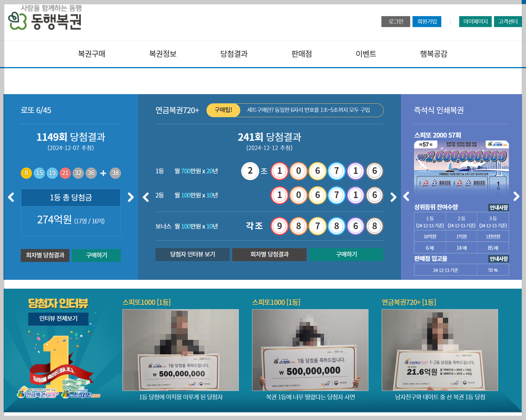Click 안내사항 next to 판매점 입고율
Screen dimensions: 526x420
499,259
